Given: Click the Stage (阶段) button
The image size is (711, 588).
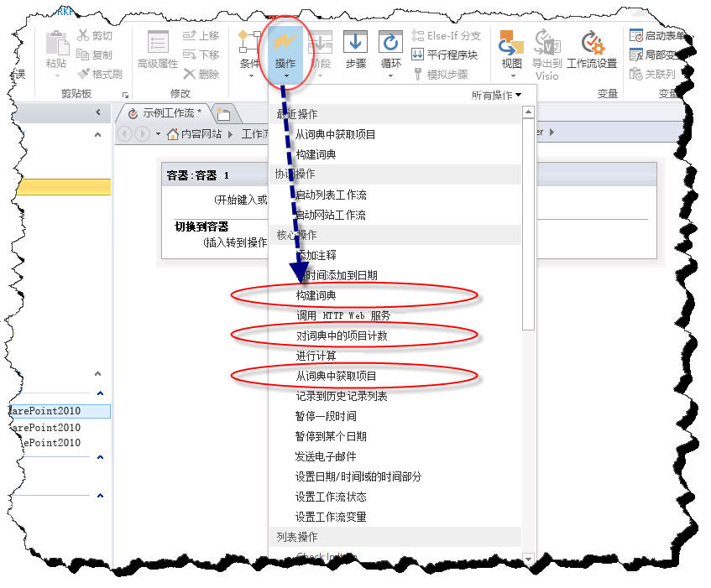Looking at the screenshot, I should click(321, 54).
